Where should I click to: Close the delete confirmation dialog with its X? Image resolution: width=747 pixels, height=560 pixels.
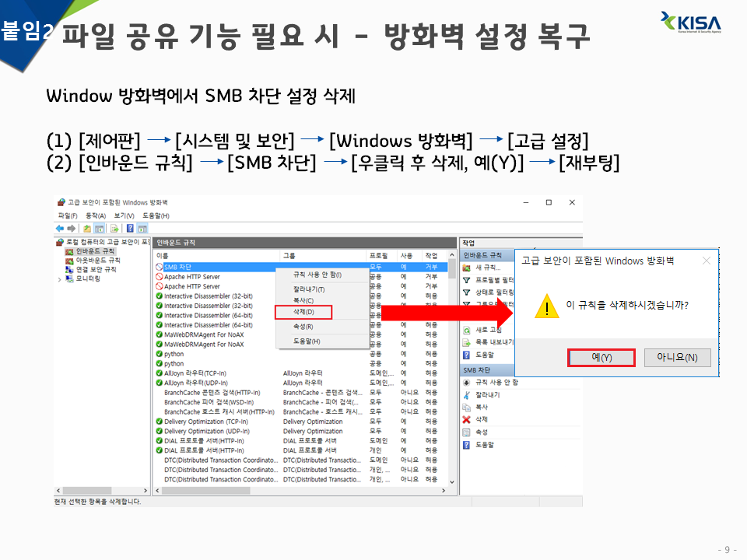coord(706,261)
